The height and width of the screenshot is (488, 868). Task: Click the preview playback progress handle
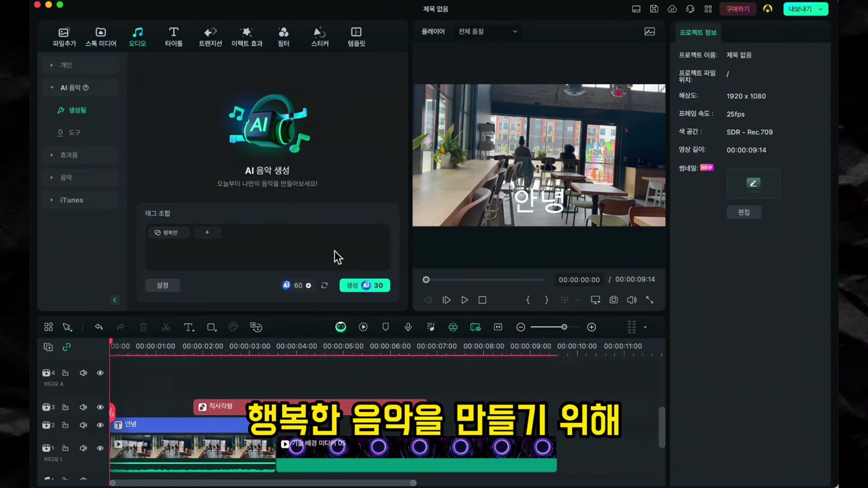(426, 280)
